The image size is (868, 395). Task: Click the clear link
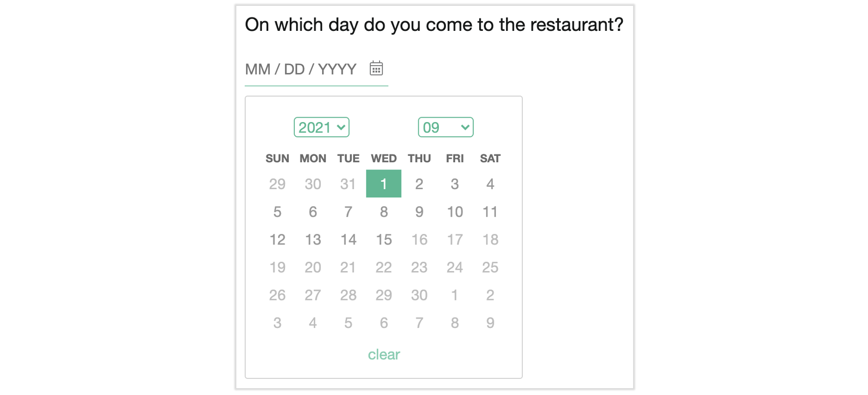383,354
